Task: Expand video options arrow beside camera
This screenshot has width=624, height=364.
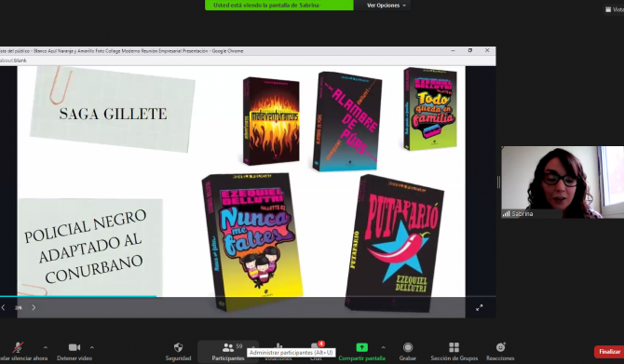Action: pos(92,347)
